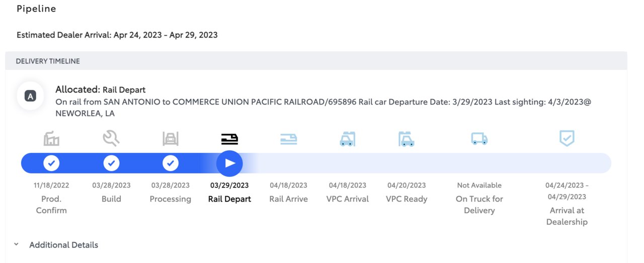The image size is (644, 263).
Task: Click the On Truck for Delivery label
Action: (x=479, y=205)
